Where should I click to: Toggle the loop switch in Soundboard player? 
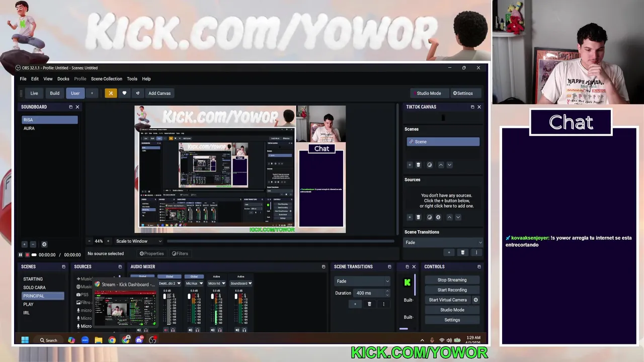tap(34, 255)
